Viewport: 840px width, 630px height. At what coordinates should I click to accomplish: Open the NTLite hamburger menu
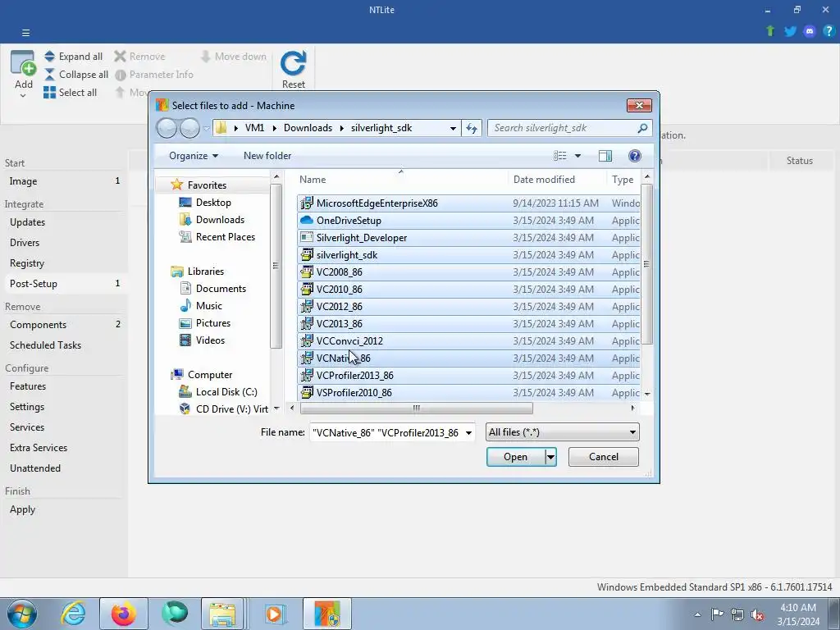point(25,33)
